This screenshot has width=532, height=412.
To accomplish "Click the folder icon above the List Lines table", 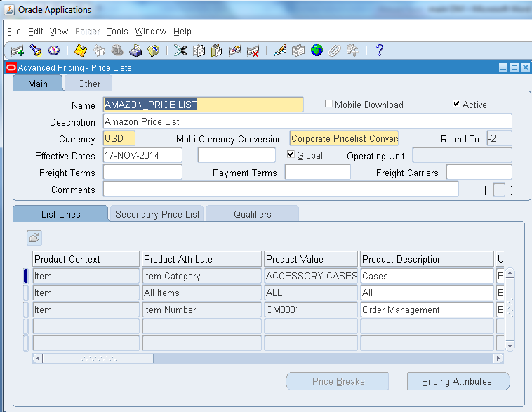I will [34, 237].
